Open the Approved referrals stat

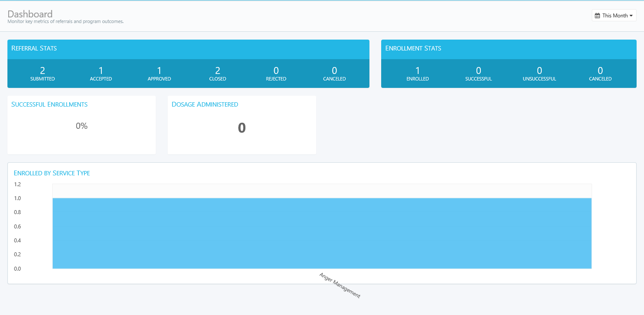159,73
